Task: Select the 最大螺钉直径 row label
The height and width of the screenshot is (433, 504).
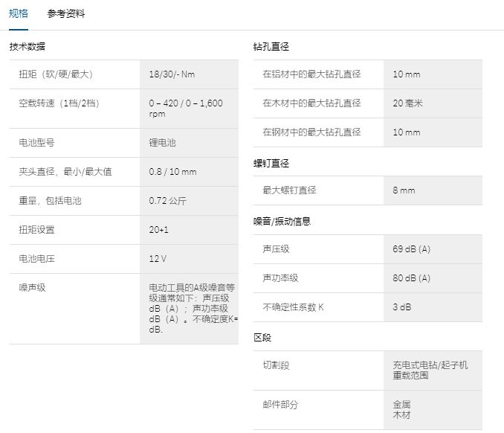Action: (289, 190)
